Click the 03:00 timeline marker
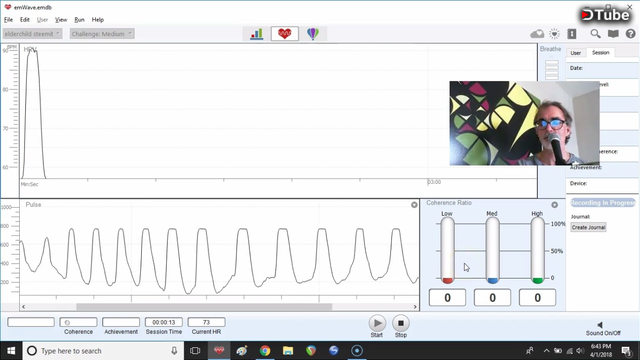Screen dimensions: 640x360 434,182
